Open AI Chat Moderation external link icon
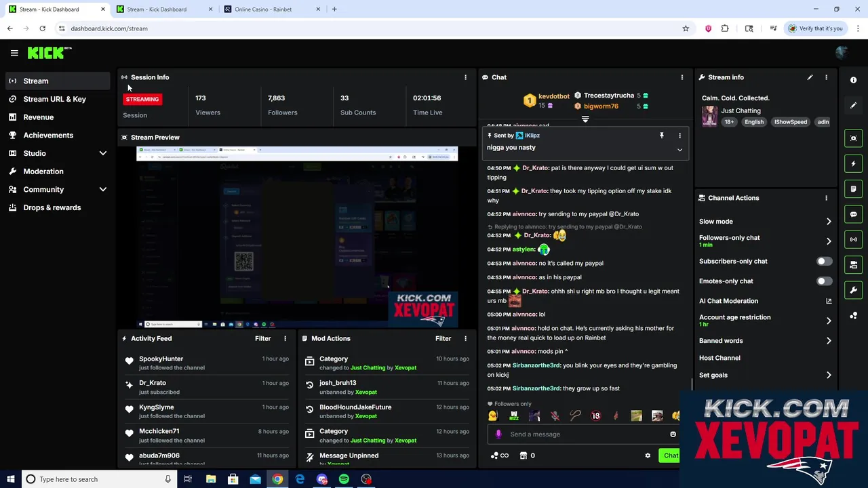Image resolution: width=868 pixels, height=488 pixels. pyautogui.click(x=829, y=301)
